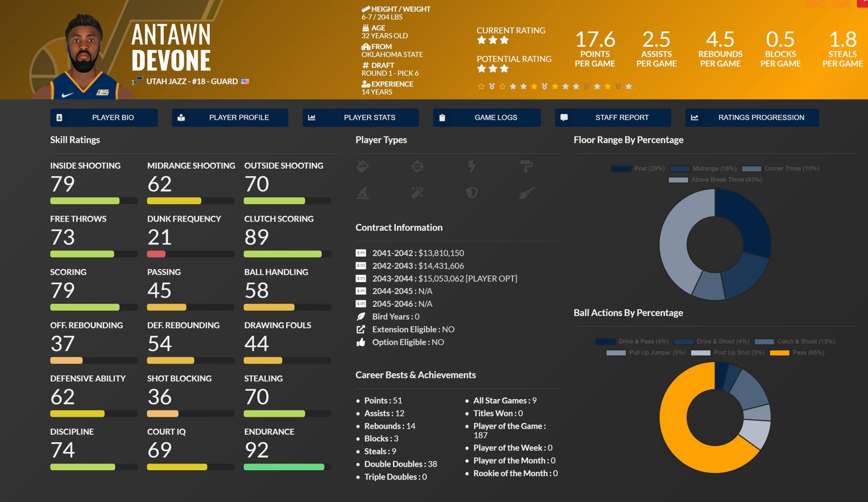Click the first gold star award icon

coord(481,86)
